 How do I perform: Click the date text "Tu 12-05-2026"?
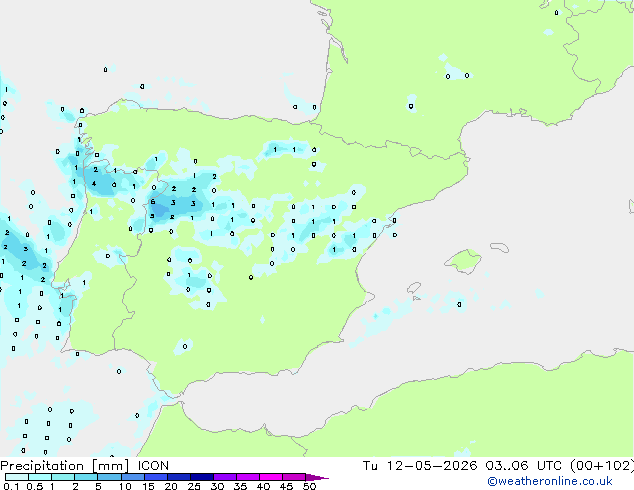pyautogui.click(x=420, y=466)
